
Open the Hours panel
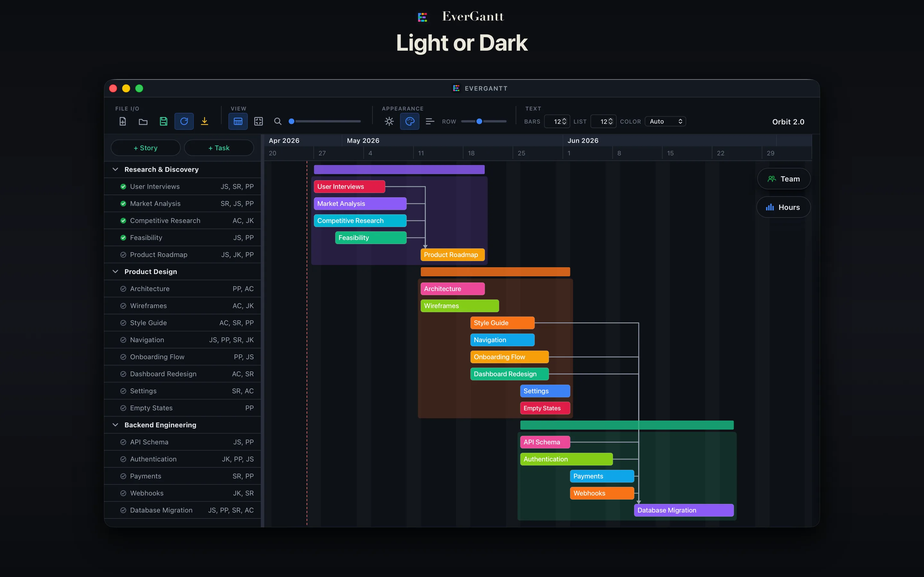pyautogui.click(x=783, y=207)
